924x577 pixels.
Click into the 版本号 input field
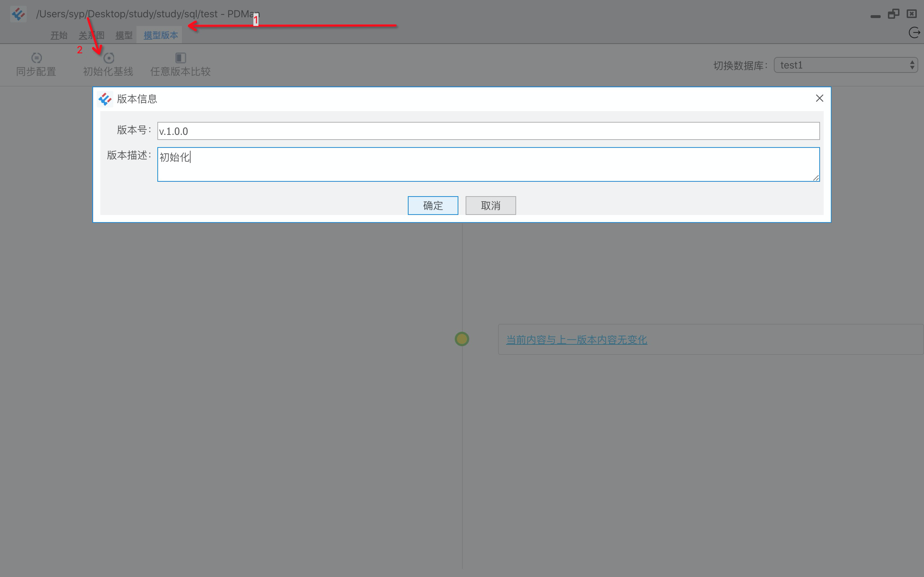(488, 131)
